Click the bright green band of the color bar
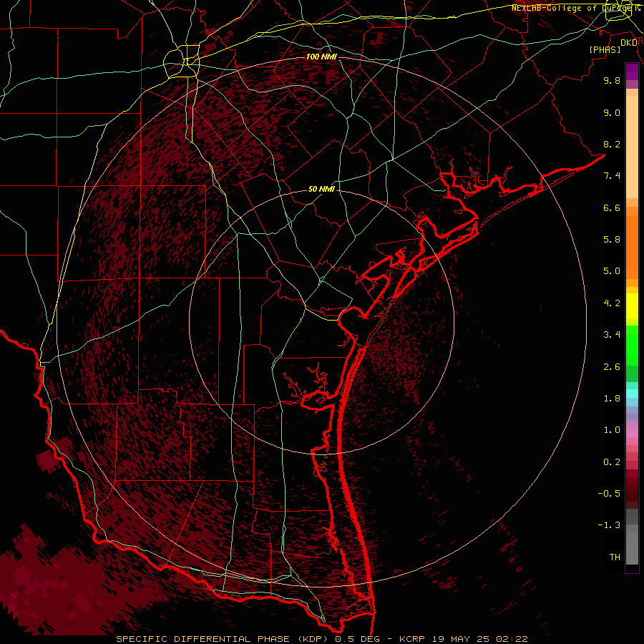 point(632,346)
